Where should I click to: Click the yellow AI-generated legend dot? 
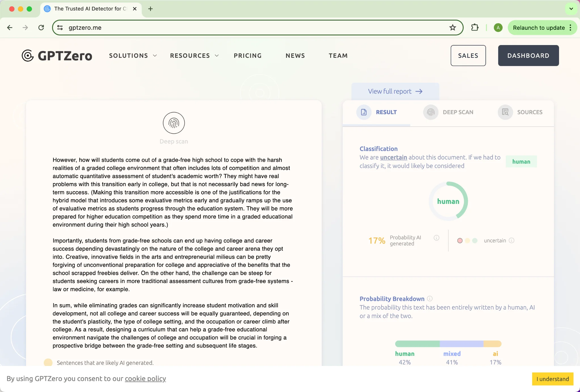(48, 363)
